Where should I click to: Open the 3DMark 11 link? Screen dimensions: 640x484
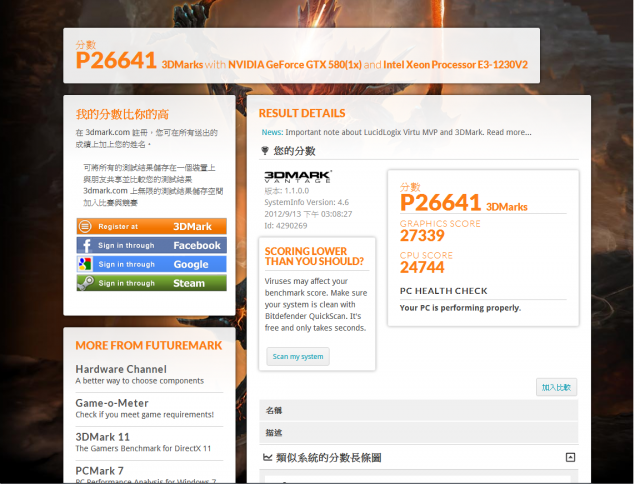[102, 437]
